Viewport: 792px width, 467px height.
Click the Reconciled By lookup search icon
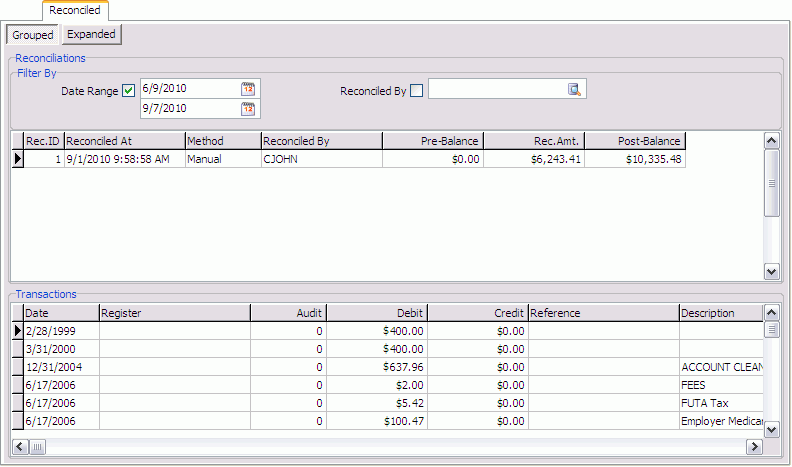point(574,90)
